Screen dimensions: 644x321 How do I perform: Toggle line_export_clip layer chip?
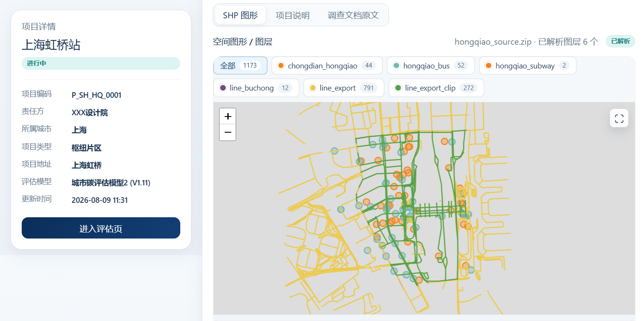click(436, 88)
